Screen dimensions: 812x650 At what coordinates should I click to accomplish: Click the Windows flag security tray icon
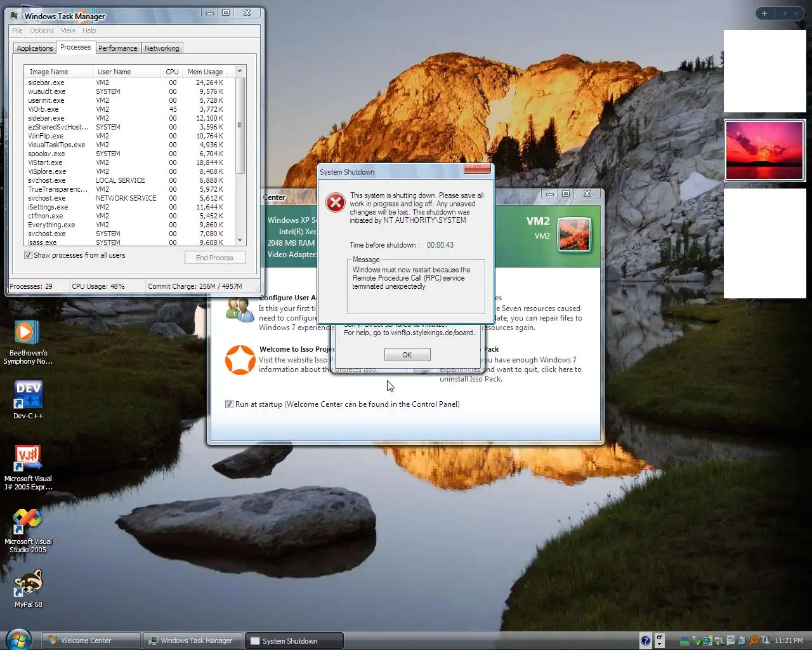(719, 641)
